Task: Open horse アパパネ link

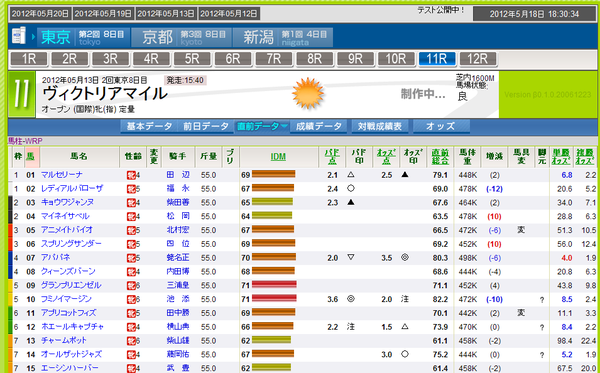Action: click(55, 258)
